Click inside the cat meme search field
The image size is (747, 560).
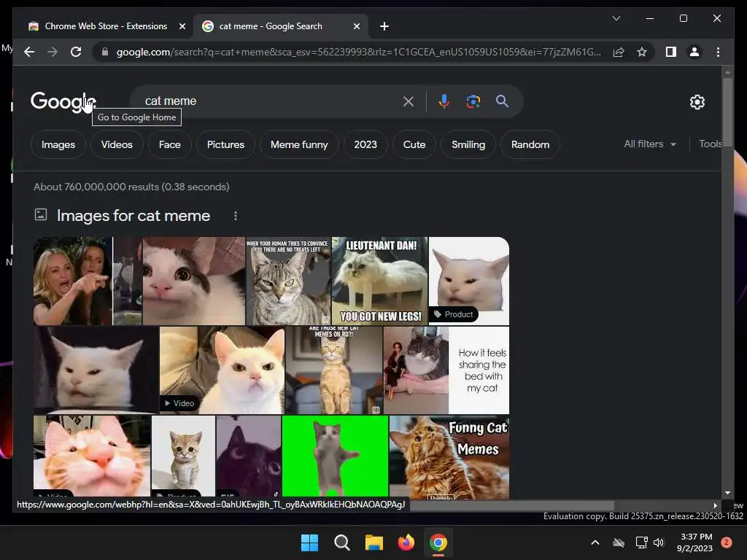pyautogui.click(x=271, y=101)
